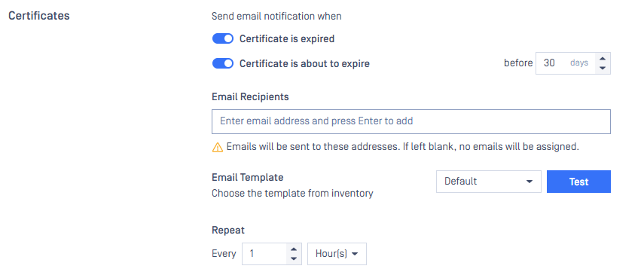
Task: Decrement the Repeat interval with down arrow
Action: (x=293, y=258)
